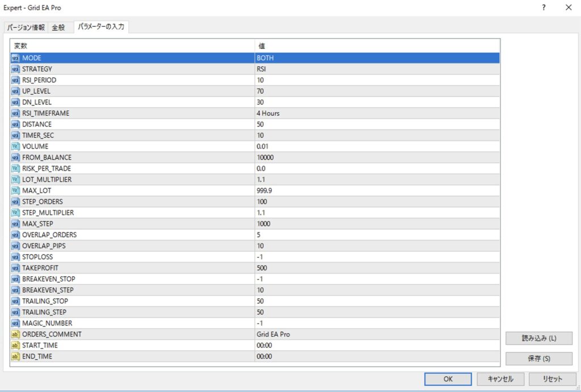
Task: Click the double-type icon beside MAX_LOT
Action: tap(15, 191)
